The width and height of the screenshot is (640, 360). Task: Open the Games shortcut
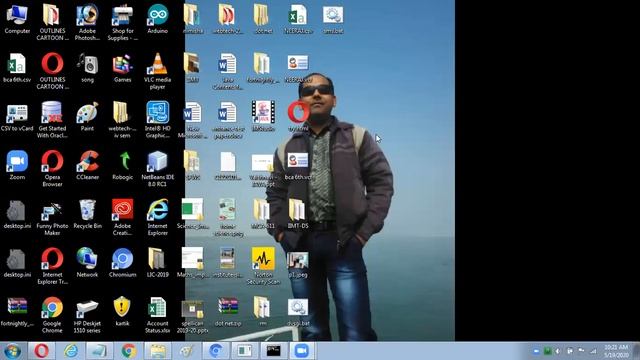(122, 68)
